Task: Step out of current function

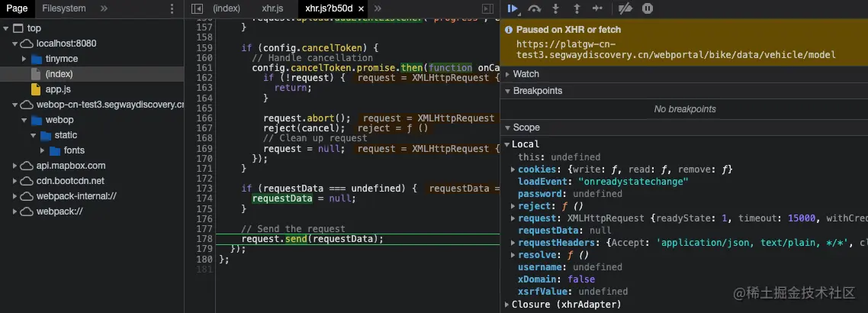Action: point(577,8)
